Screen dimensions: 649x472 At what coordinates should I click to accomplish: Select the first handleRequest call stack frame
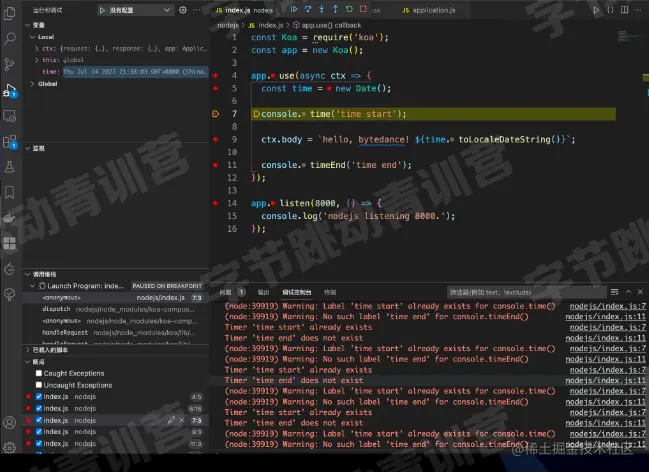[116, 332]
